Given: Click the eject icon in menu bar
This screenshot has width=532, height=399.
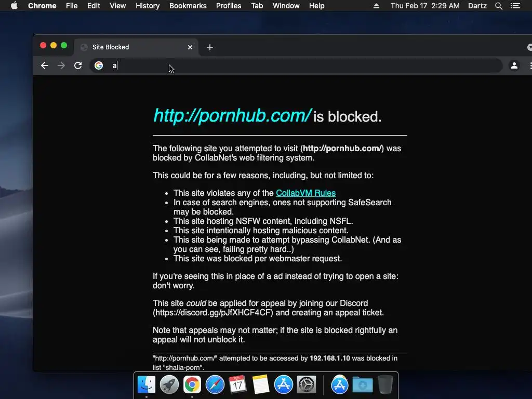Looking at the screenshot, I should point(376,6).
